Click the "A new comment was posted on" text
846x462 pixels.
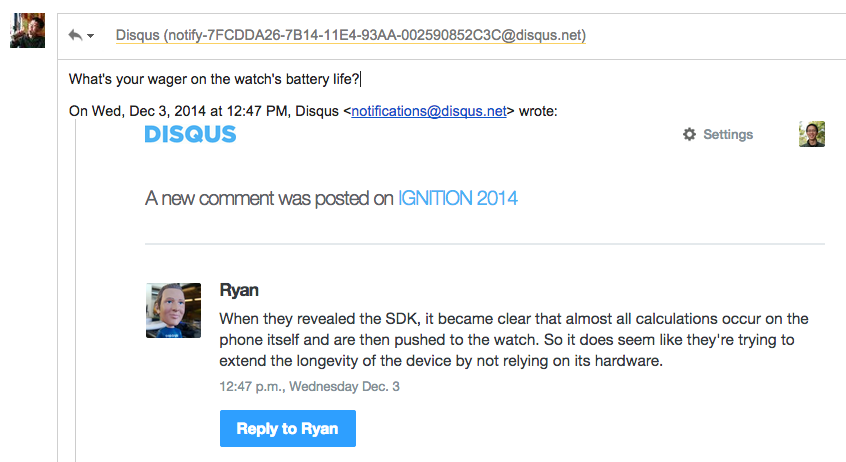[x=269, y=198]
